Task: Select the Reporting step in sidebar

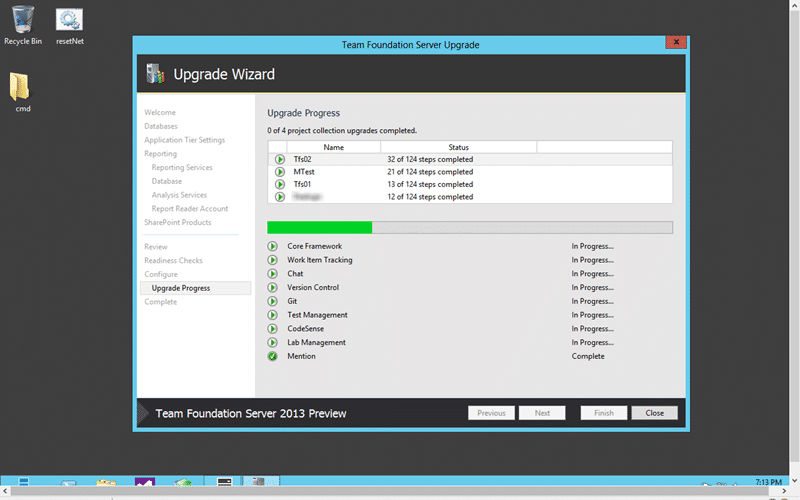Action: pos(160,154)
